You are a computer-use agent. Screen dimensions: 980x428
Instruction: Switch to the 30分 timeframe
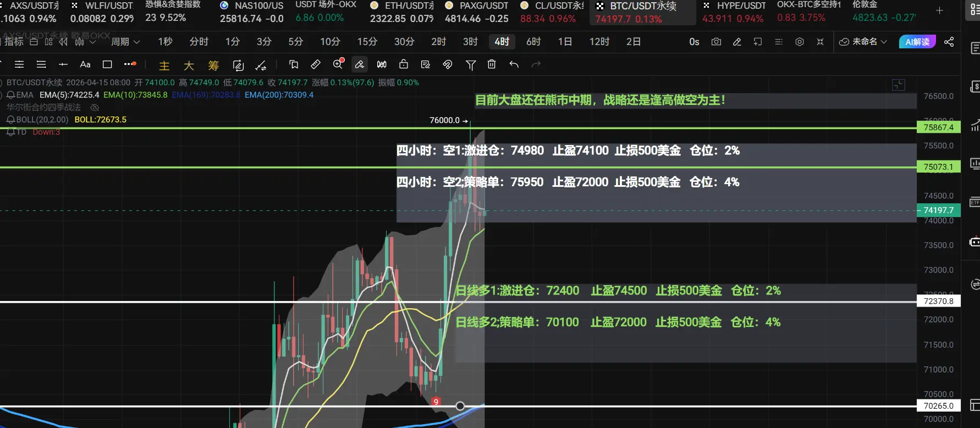404,42
